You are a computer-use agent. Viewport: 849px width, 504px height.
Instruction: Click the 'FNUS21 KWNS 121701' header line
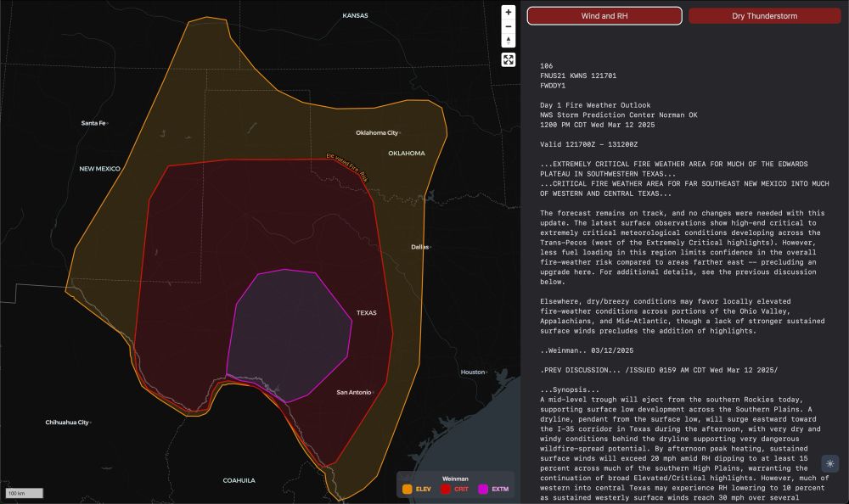[x=577, y=76]
